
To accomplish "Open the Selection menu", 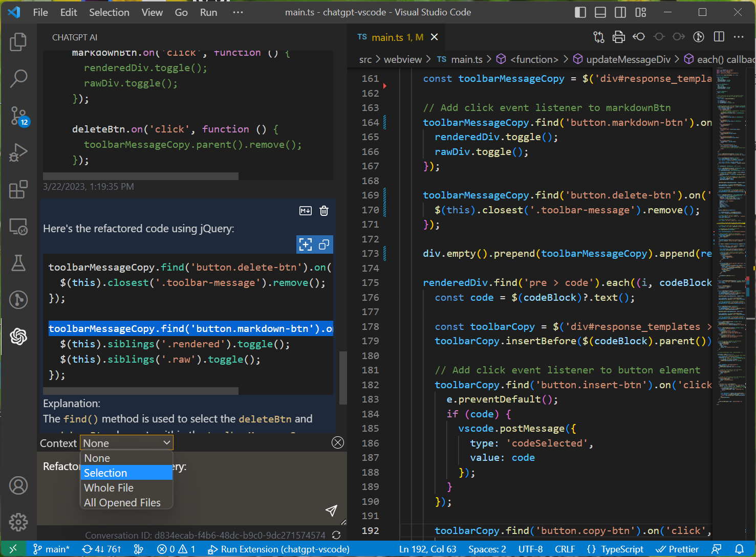I will 109,12.
